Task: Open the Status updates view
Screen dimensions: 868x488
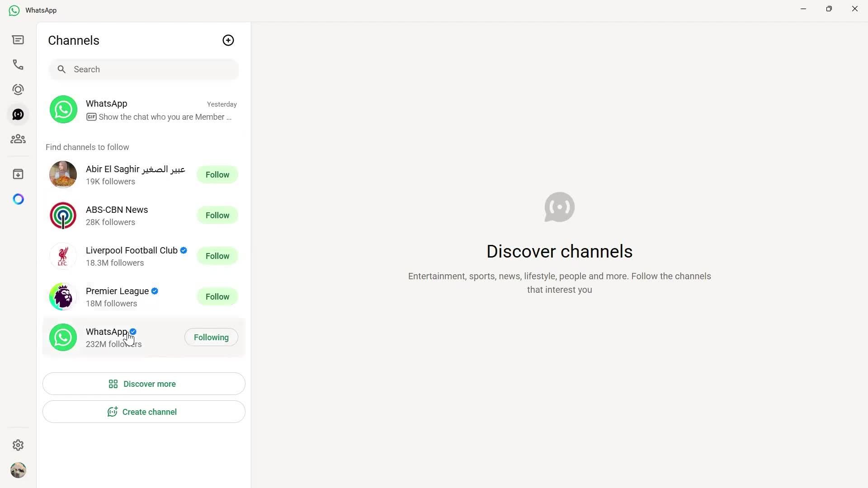Action: click(x=18, y=89)
